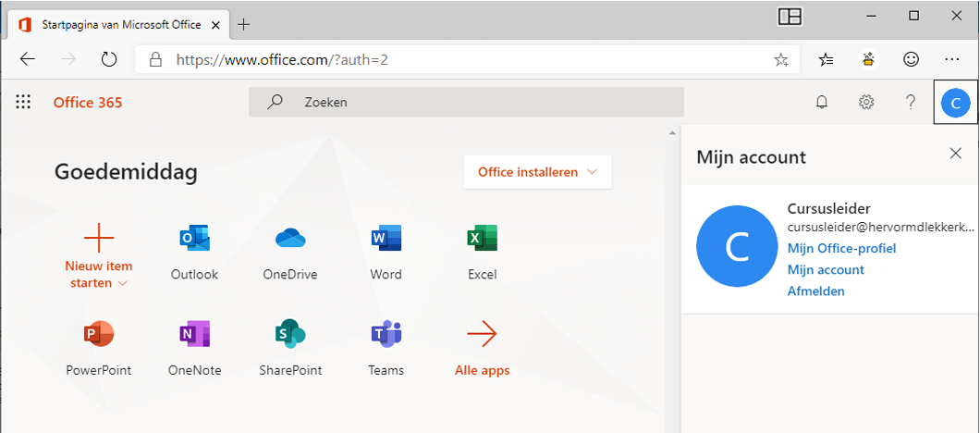View site info via padlock icon
Image resolution: width=980 pixels, height=433 pixels.
[x=155, y=59]
